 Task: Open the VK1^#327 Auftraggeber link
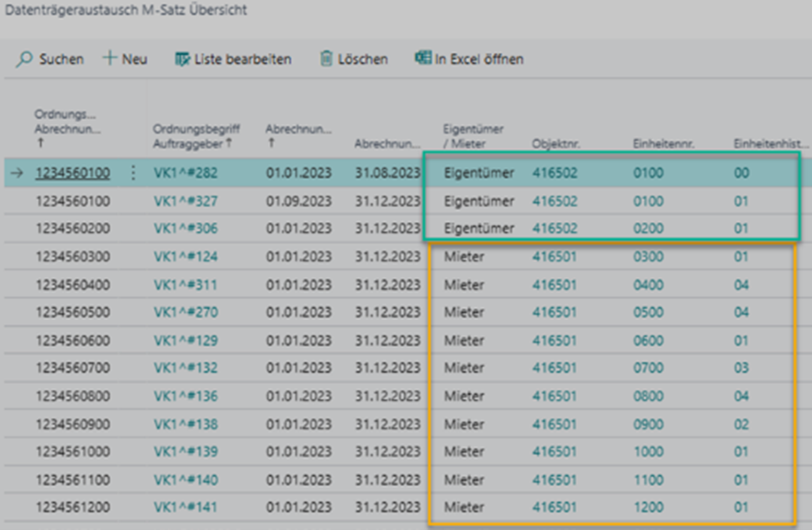click(186, 201)
